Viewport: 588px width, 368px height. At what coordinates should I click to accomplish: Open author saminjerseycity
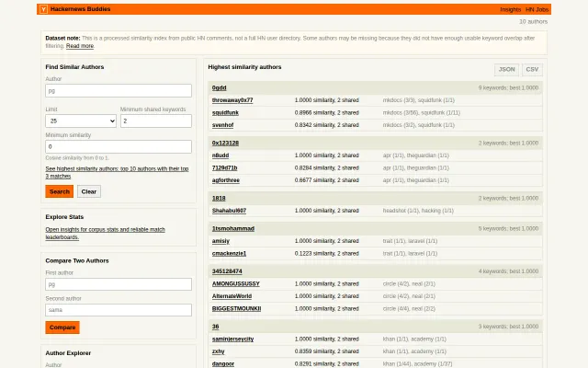(232, 339)
